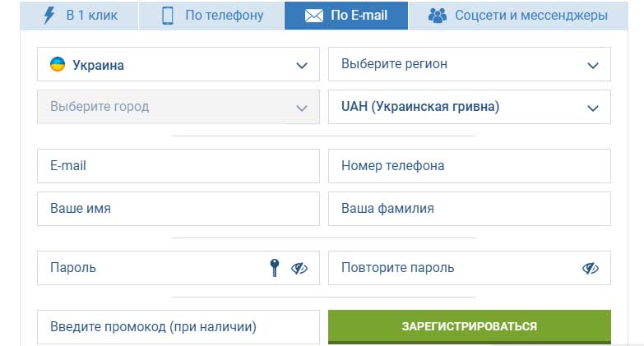Toggle password visibility in Пароль field
The width and height of the screenshot is (644, 346).
coord(299,268)
